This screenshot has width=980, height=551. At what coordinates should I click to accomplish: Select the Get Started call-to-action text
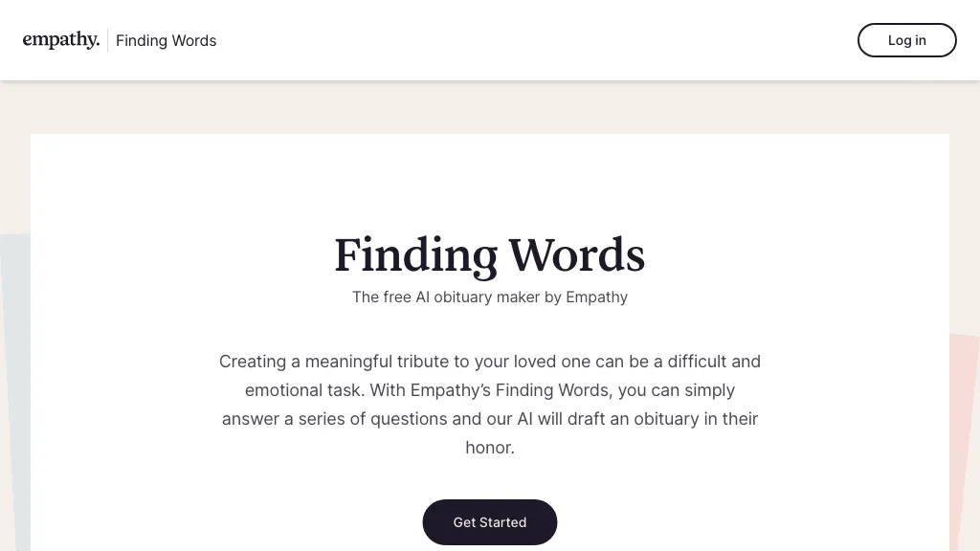490,522
